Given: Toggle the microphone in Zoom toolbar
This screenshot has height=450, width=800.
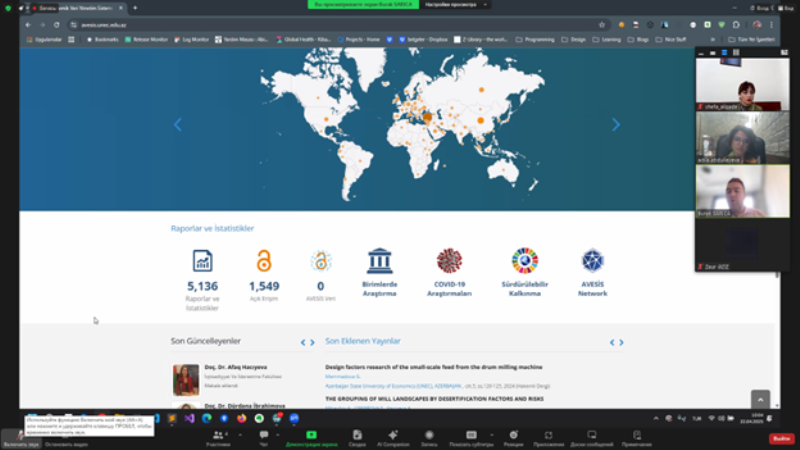Looking at the screenshot, I should coord(20,437).
